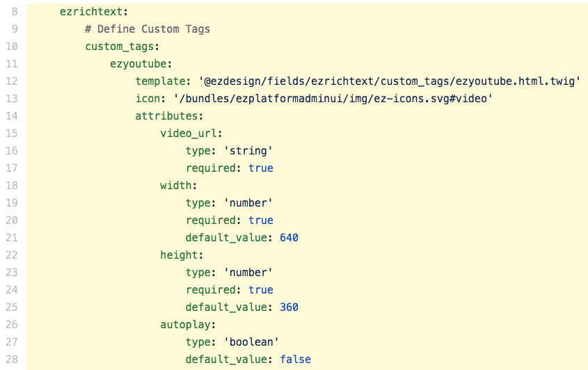
Task: Click the default value 360
Action: (x=289, y=307)
